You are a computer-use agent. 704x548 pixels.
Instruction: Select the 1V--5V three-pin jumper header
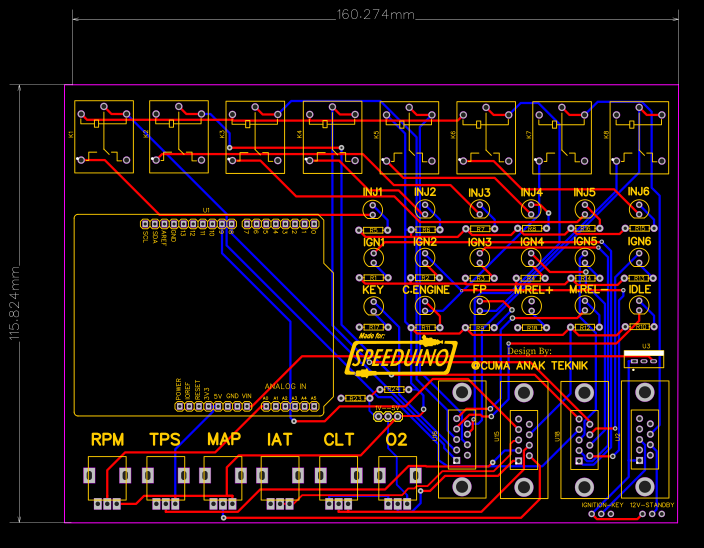388,417
